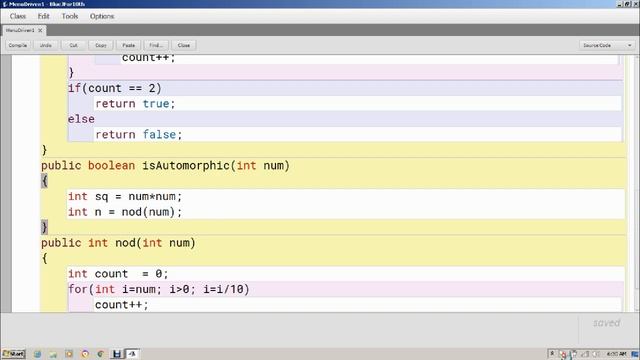Click the line 'int count = 0;'
Viewport: 640px width, 360px height.
(118, 274)
